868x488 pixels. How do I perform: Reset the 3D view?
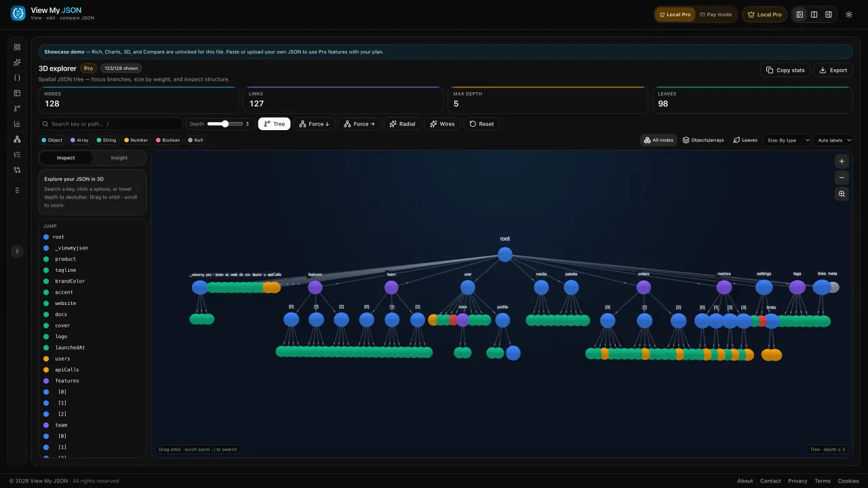point(481,124)
